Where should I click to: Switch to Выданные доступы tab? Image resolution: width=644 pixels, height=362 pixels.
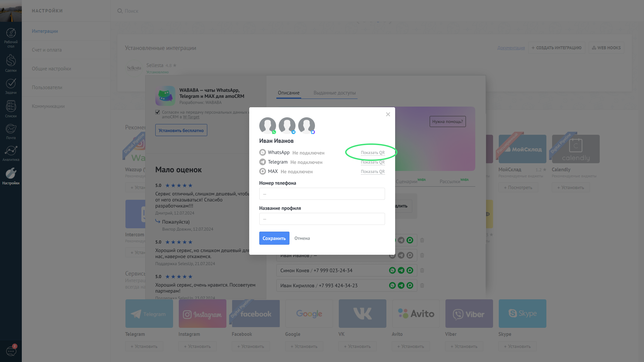tap(334, 93)
